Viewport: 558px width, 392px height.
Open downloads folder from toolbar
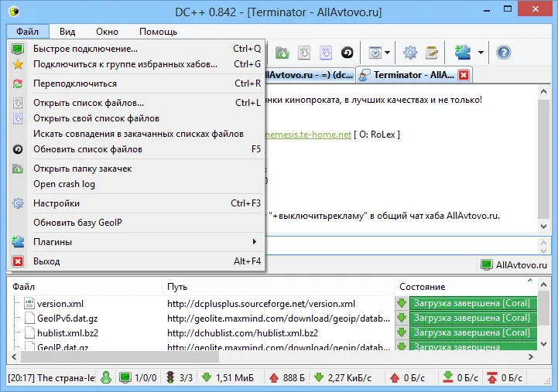tap(282, 53)
